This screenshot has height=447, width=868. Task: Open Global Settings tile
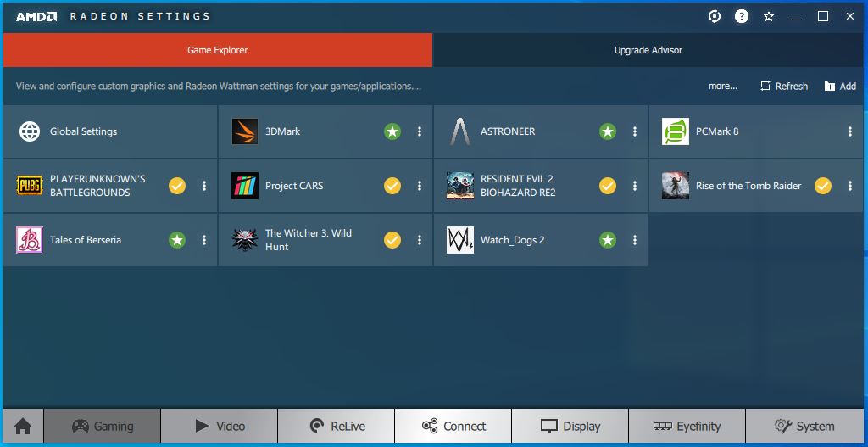[110, 131]
